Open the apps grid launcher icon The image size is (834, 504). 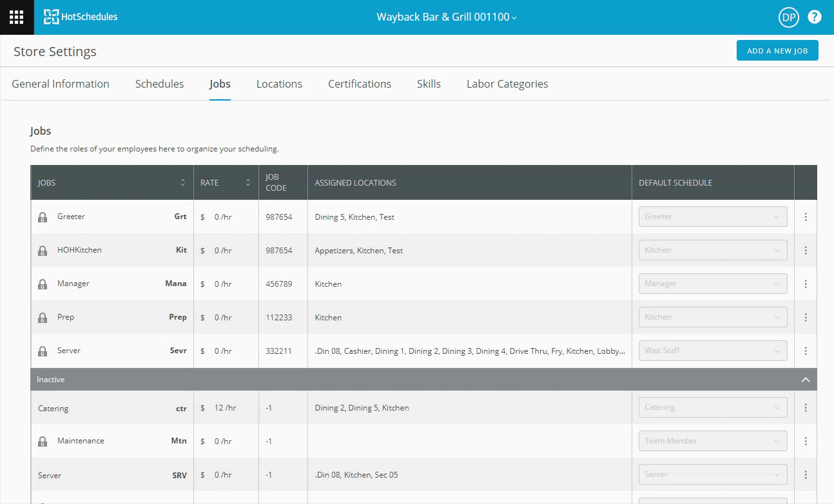[17, 17]
